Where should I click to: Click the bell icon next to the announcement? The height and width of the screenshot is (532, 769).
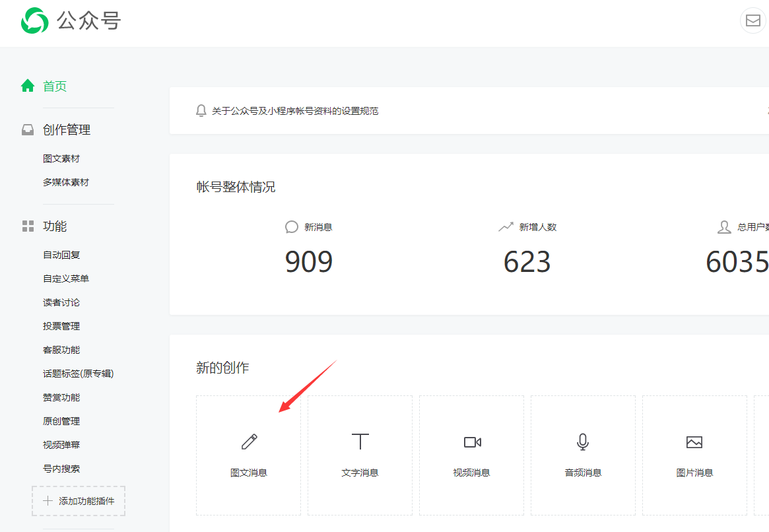click(201, 111)
